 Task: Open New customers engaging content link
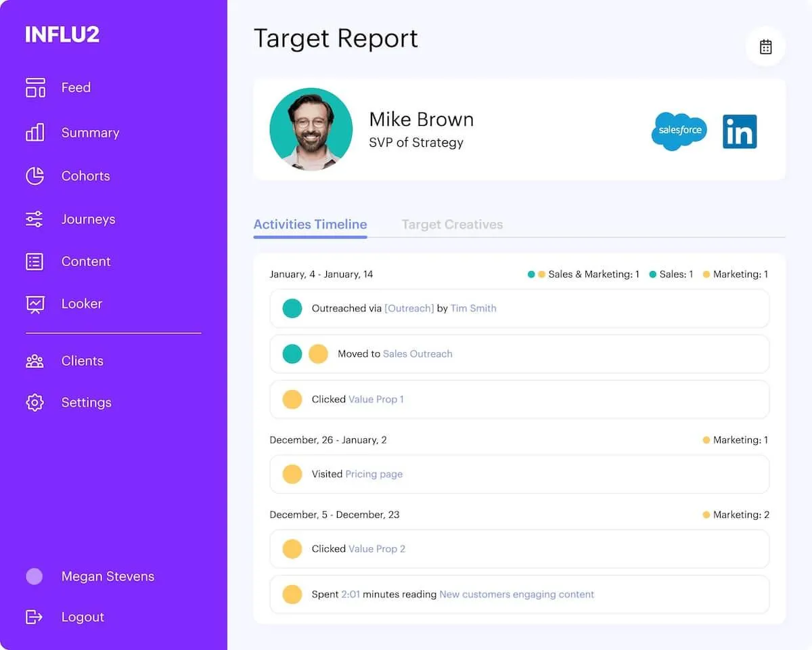pyautogui.click(x=517, y=594)
